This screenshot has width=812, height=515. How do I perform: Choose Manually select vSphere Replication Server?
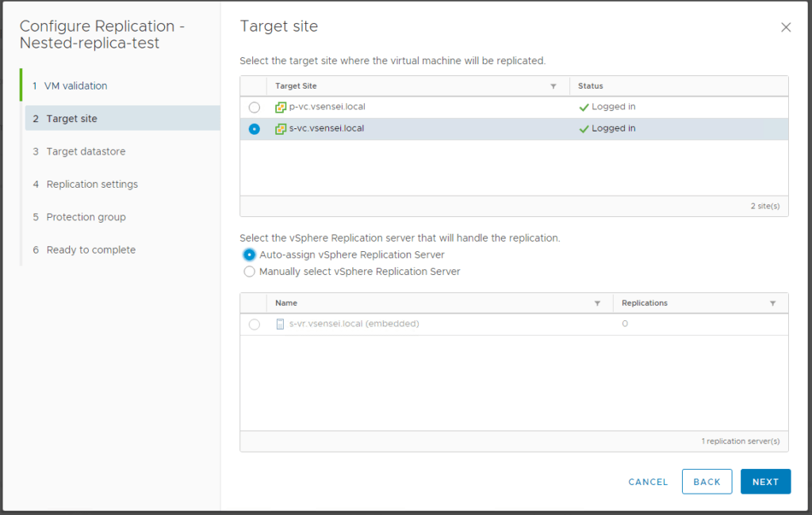click(x=250, y=272)
